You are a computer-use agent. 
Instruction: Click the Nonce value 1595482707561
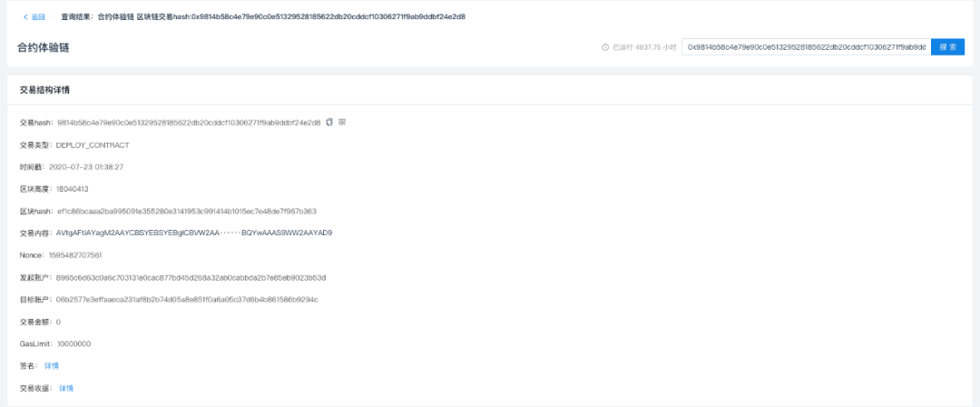coord(75,255)
